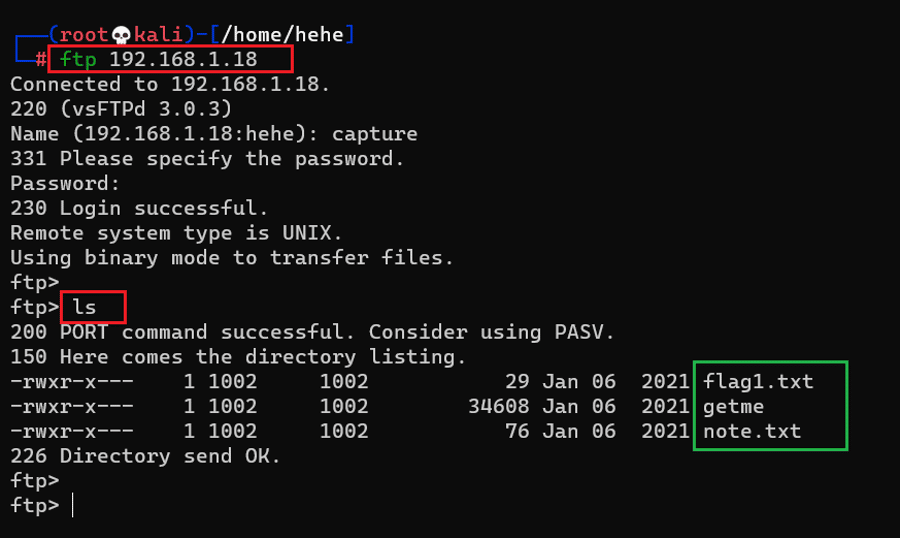The width and height of the screenshot is (900, 538).
Task: Click the '230 Login successful.' line
Action: pyautogui.click(x=139, y=208)
